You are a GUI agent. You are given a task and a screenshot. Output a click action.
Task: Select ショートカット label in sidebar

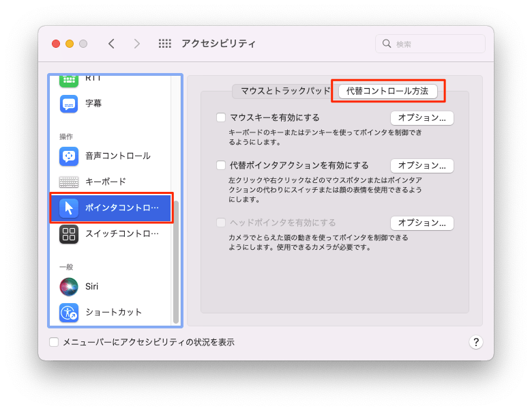113,313
